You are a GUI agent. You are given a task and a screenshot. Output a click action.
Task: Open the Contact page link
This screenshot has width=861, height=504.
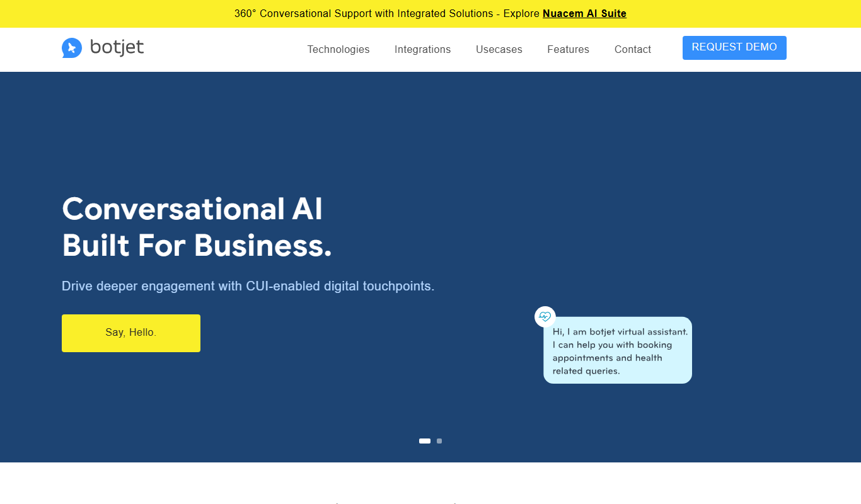(x=633, y=49)
